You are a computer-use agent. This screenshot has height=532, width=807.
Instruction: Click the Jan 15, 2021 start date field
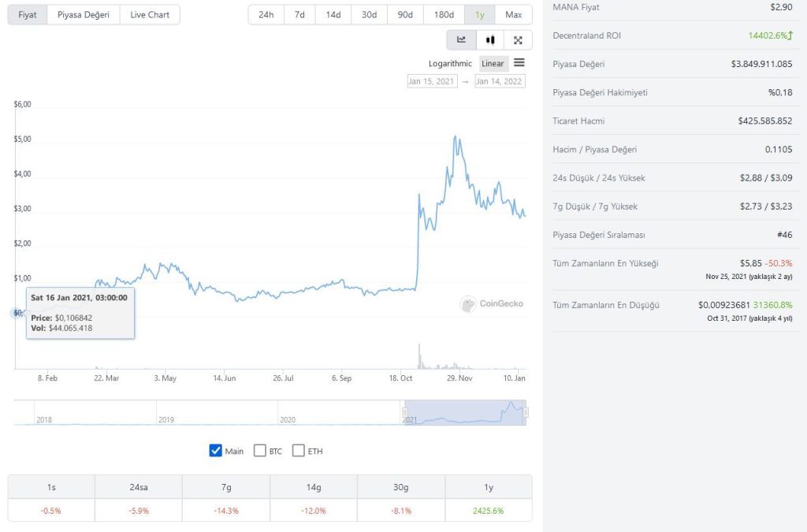click(x=432, y=81)
